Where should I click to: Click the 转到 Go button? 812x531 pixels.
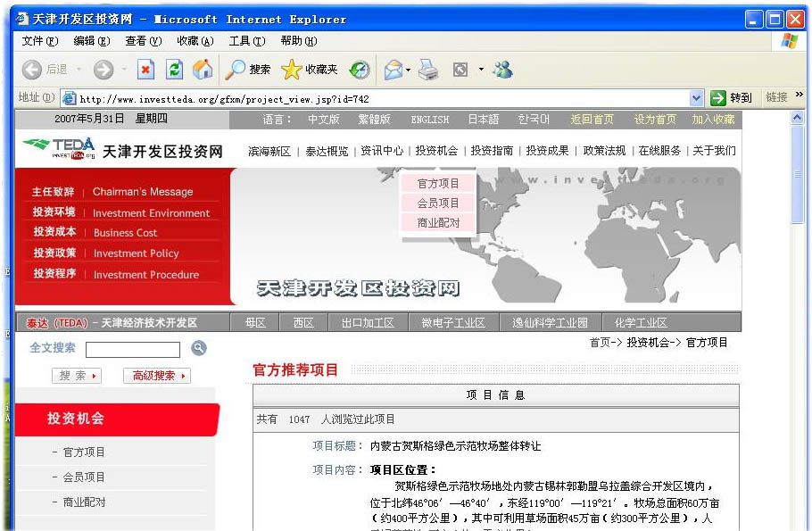731,98
